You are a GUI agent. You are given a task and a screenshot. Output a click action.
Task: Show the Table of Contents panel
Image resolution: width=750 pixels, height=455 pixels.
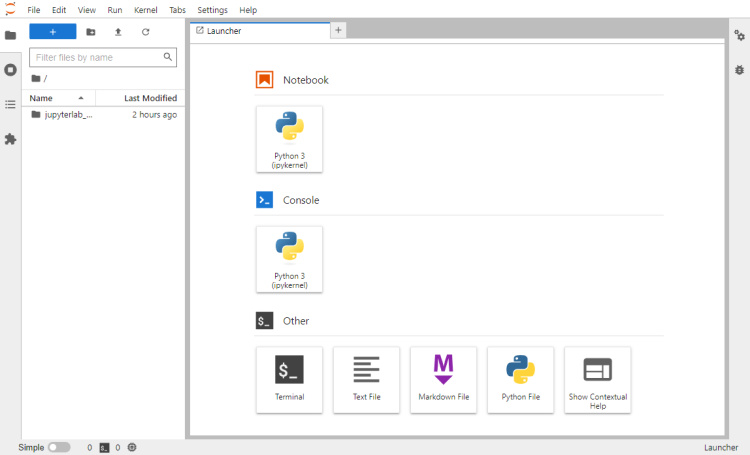tap(10, 104)
